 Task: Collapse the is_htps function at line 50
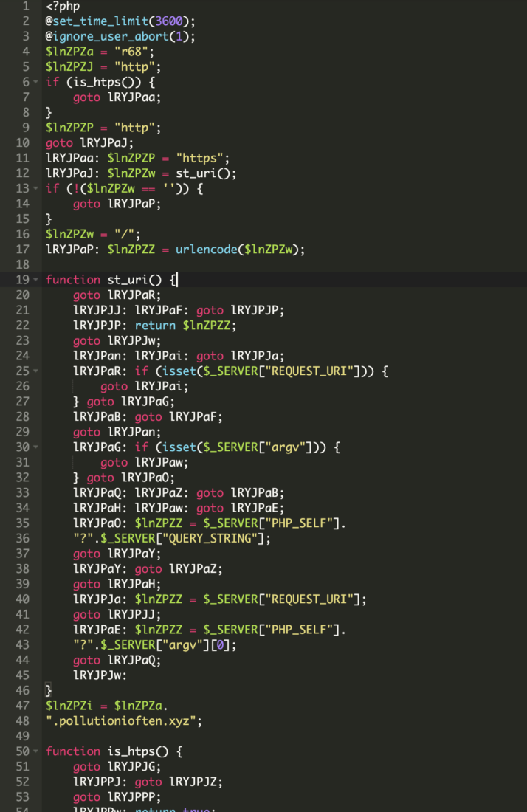coord(36,751)
